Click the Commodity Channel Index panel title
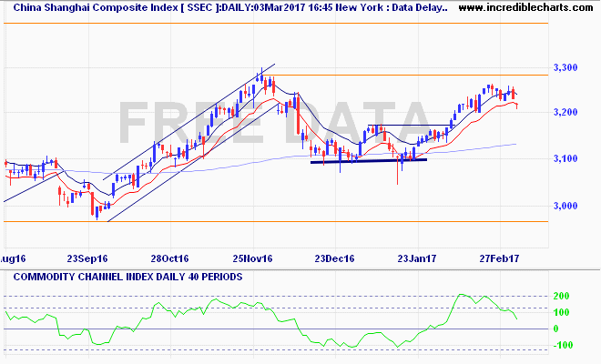601x364 pixels. point(128,277)
